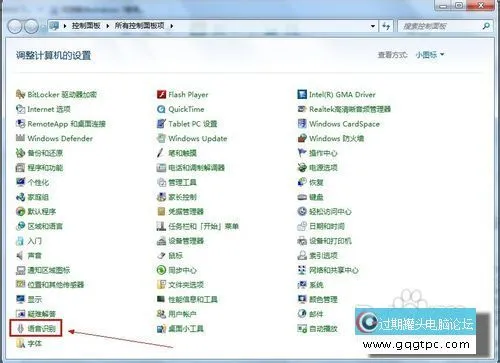Open 桌面小工具 item
The height and width of the screenshot is (363, 500).
point(180,329)
